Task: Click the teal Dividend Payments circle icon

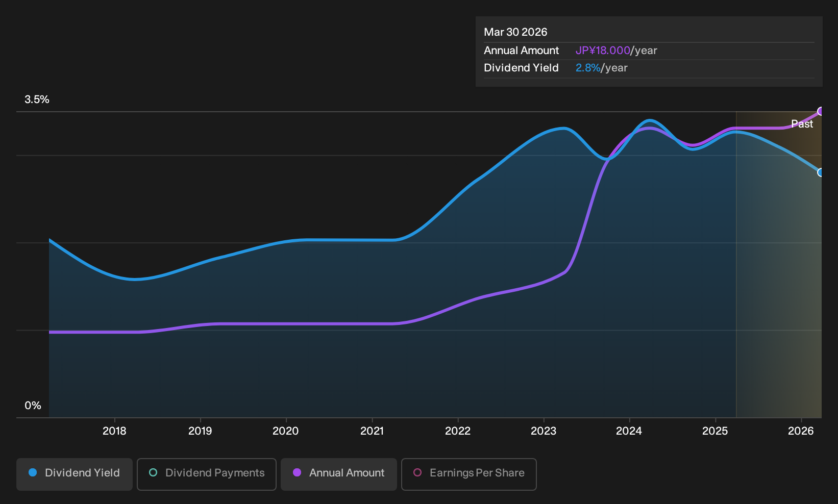Action: [153, 472]
